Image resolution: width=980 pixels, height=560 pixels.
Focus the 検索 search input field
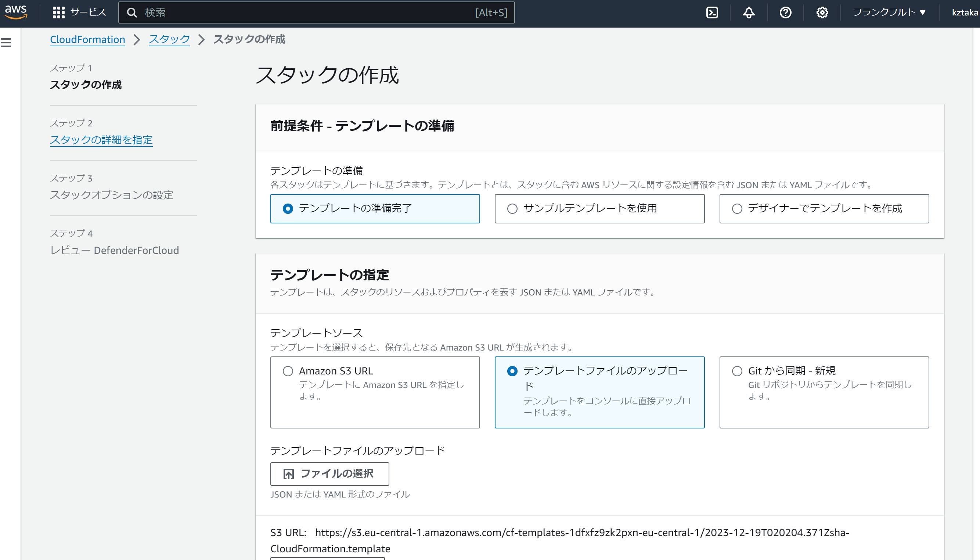point(307,13)
